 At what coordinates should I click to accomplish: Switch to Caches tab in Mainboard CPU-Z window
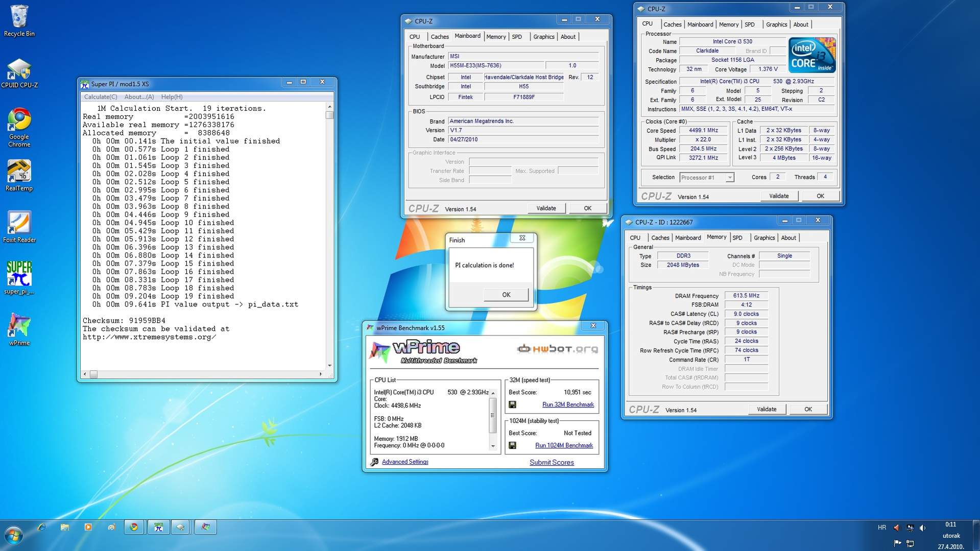click(439, 37)
